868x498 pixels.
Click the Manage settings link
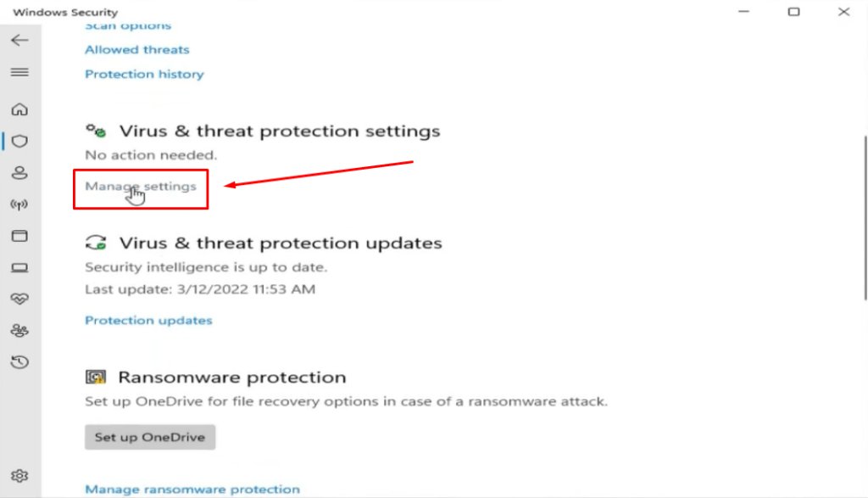point(141,186)
